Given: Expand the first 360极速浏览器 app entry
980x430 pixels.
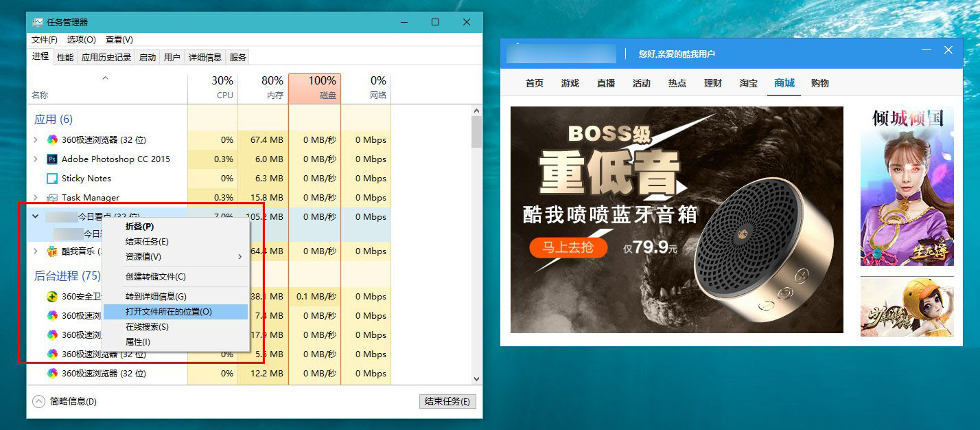Looking at the screenshot, I should 36,140.
